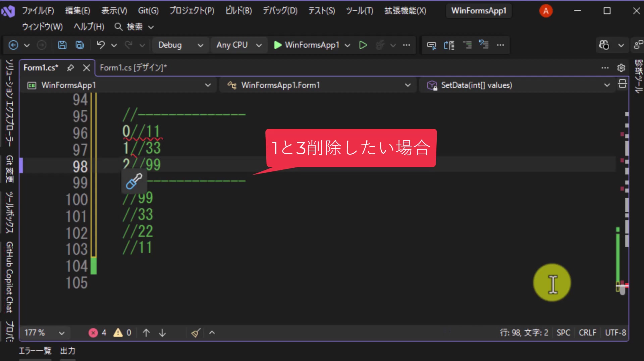Screen dimensions: 644x361
Task: Click the Hot Reload flame icon
Action: click(x=380, y=45)
